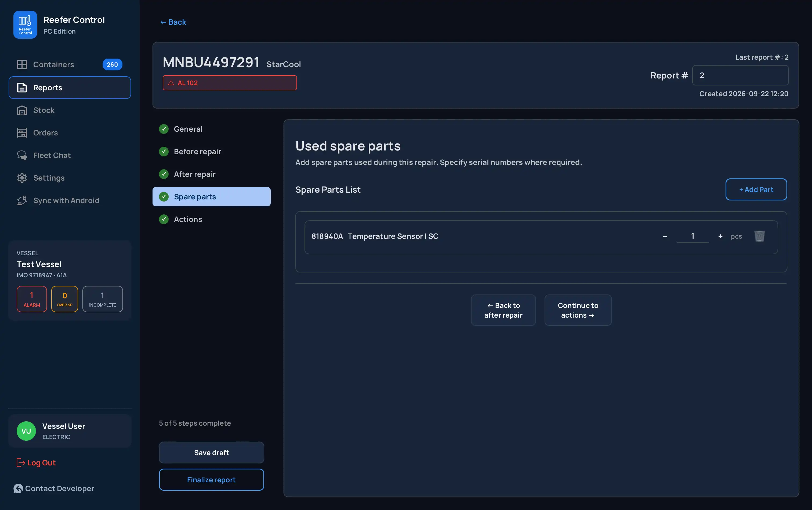
Task: Click the INCOMPLETE count tile
Action: [x=103, y=299]
